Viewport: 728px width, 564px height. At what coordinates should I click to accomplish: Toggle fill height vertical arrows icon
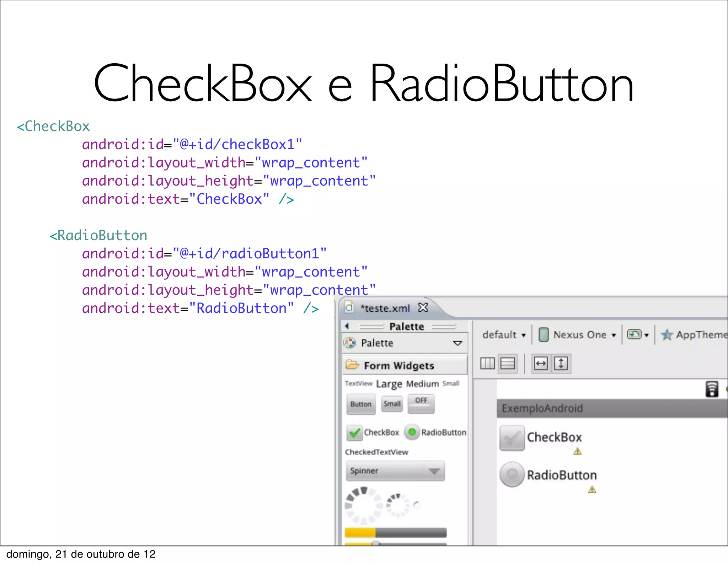(561, 364)
